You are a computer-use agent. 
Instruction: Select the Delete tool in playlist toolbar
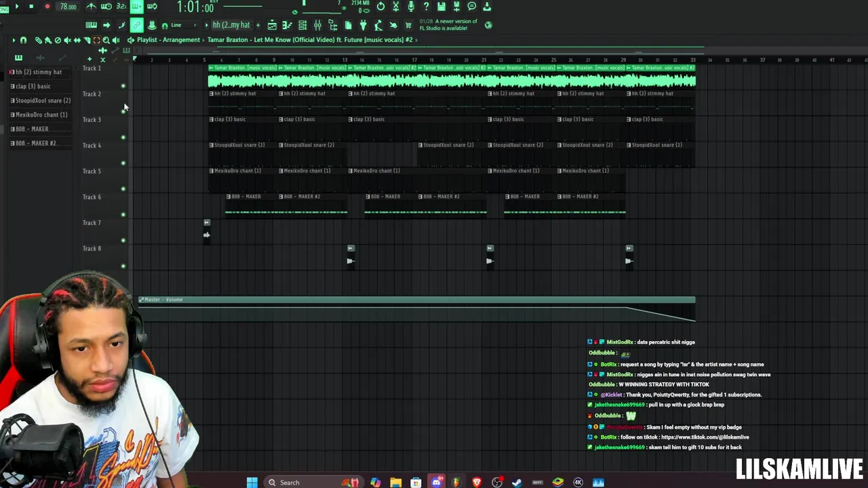[x=58, y=40]
